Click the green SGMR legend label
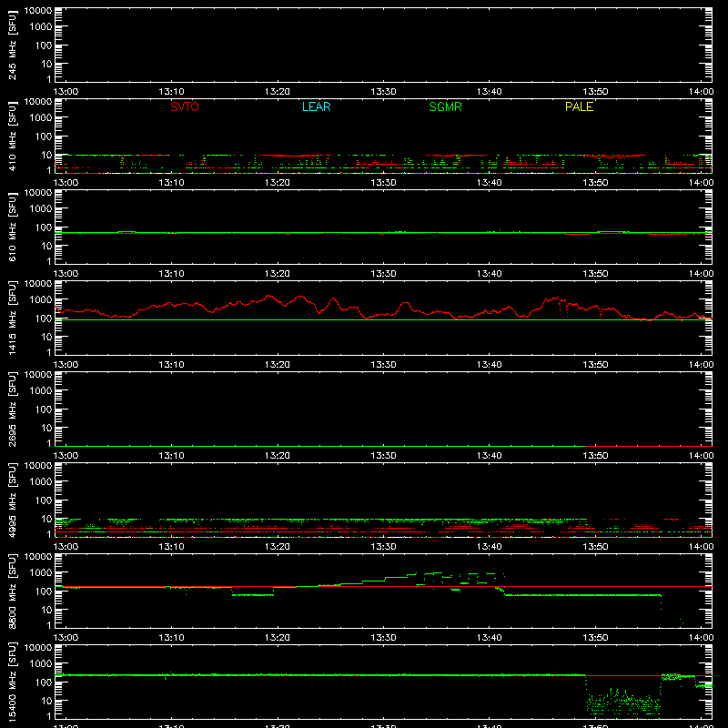Image resolution: width=728 pixels, height=728 pixels. tap(445, 106)
